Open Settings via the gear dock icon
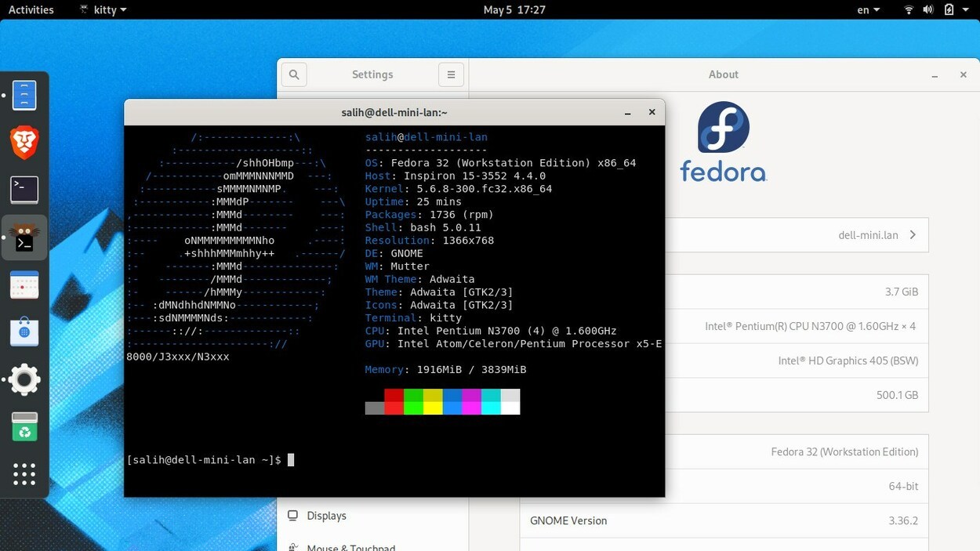Viewport: 980px width, 551px height. click(24, 379)
